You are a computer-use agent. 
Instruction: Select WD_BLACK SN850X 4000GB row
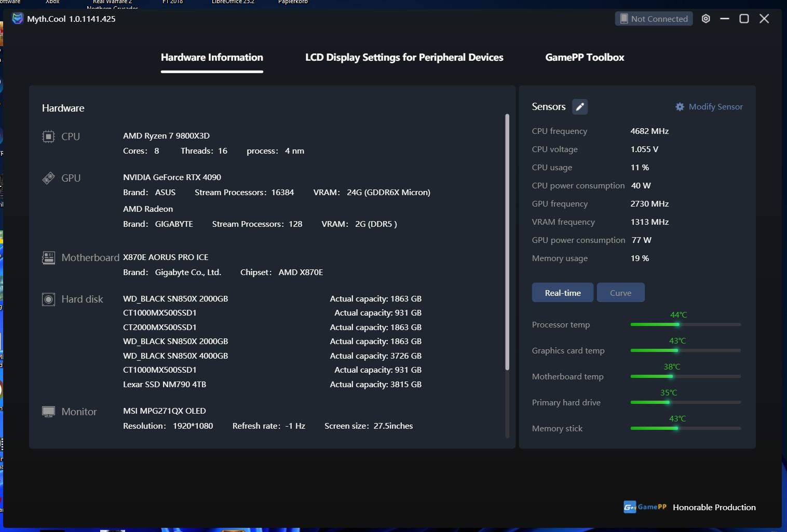point(272,356)
